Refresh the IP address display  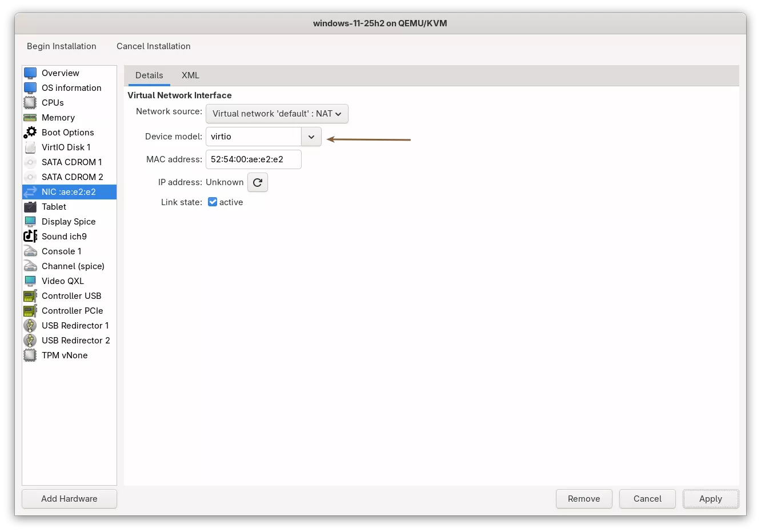coord(257,182)
